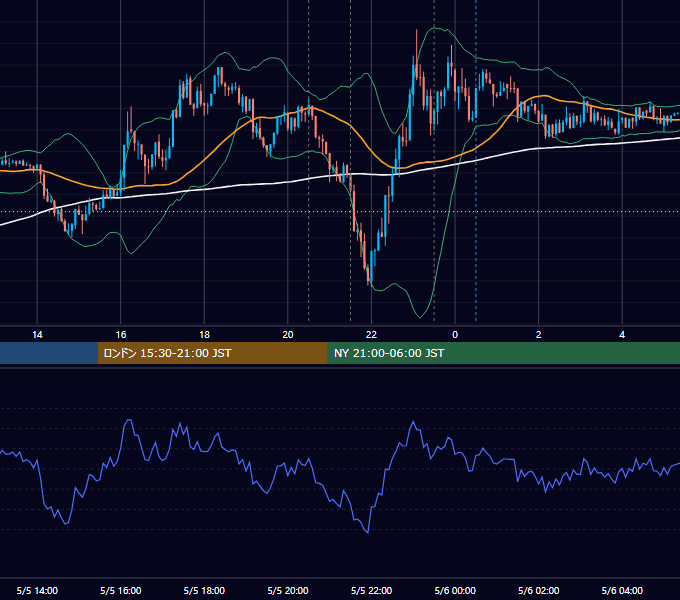
Task: Click the 20 hour label on chart axis
Action: coord(288,335)
